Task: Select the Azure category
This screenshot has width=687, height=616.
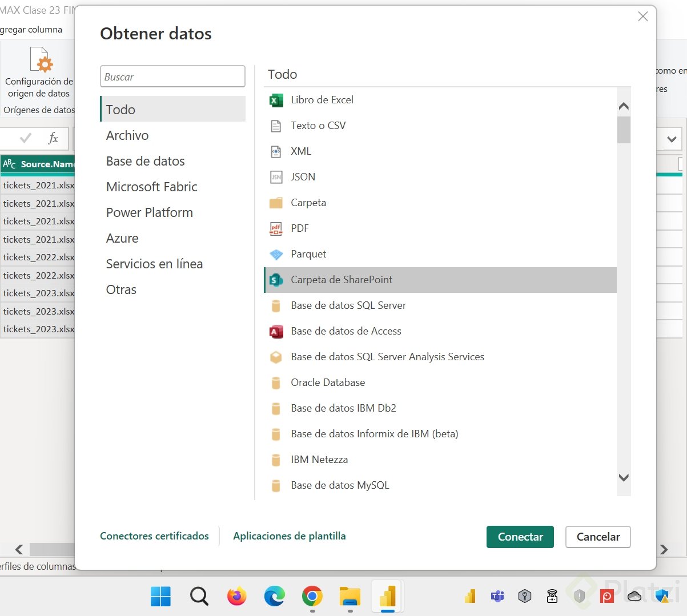Action: [x=173, y=238]
